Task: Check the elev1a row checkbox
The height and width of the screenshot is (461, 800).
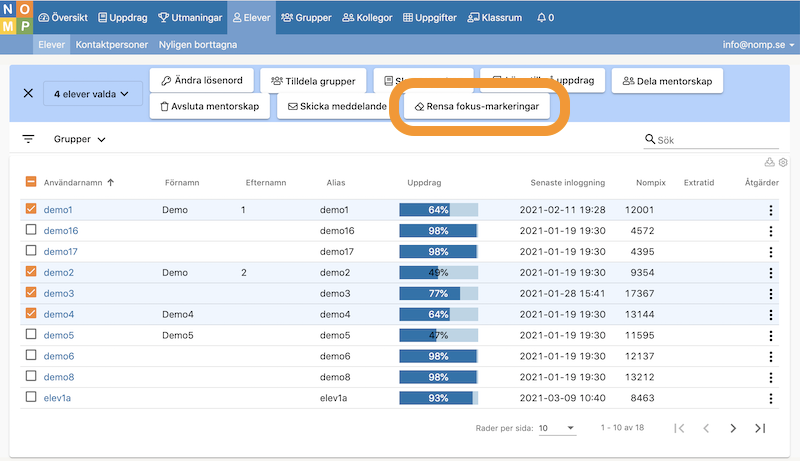Action: [x=31, y=397]
